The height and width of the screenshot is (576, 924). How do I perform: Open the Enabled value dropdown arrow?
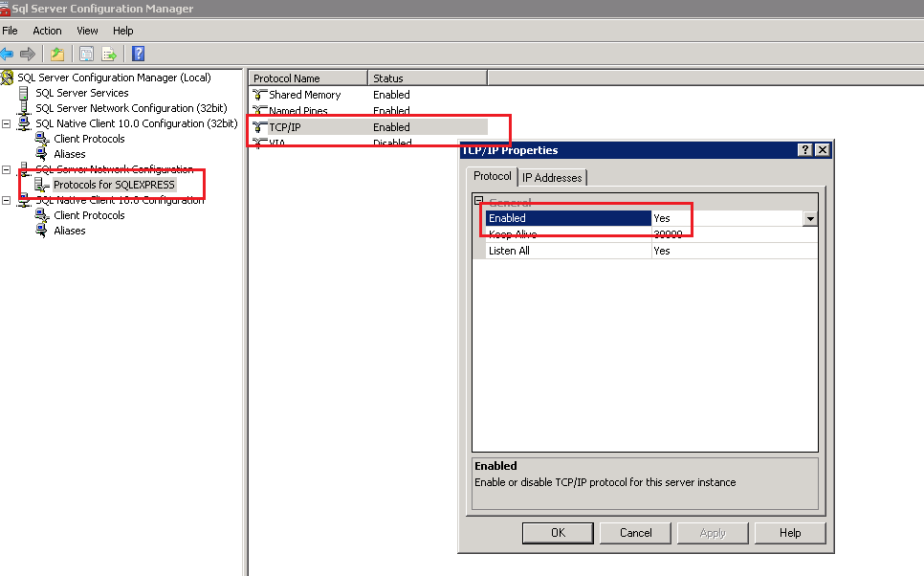pos(810,218)
